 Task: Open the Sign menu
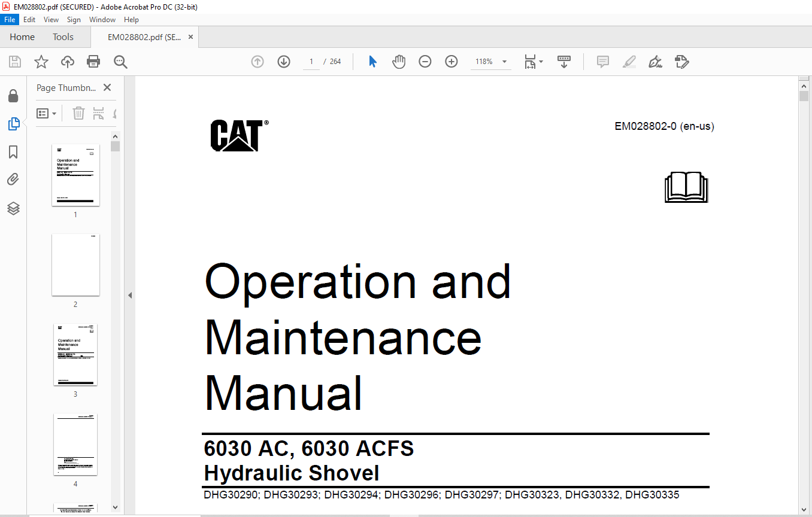pos(74,20)
